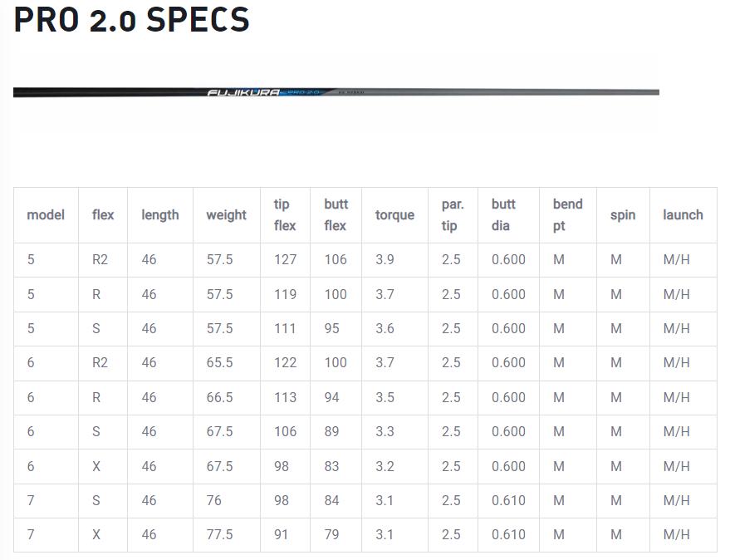Click the torque value 3.9
Viewport: 730px width, 560px height.
pos(385,260)
